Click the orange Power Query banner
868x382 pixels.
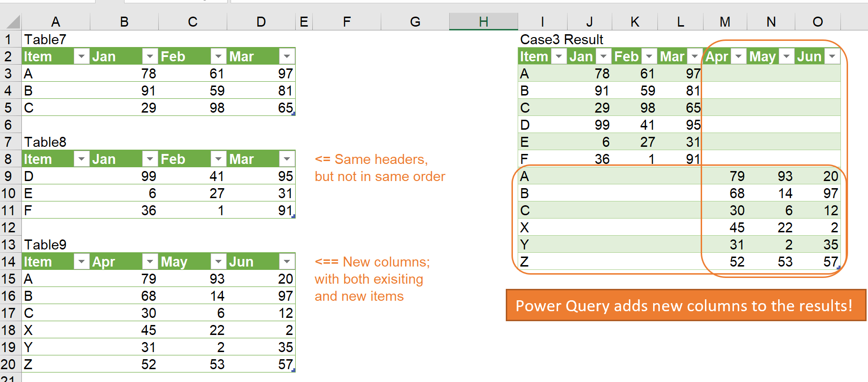[685, 306]
